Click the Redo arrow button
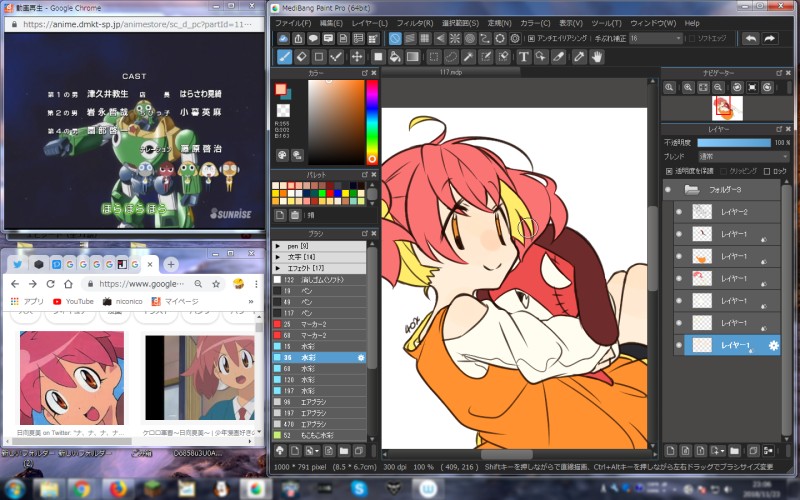800x500 pixels. (x=769, y=38)
